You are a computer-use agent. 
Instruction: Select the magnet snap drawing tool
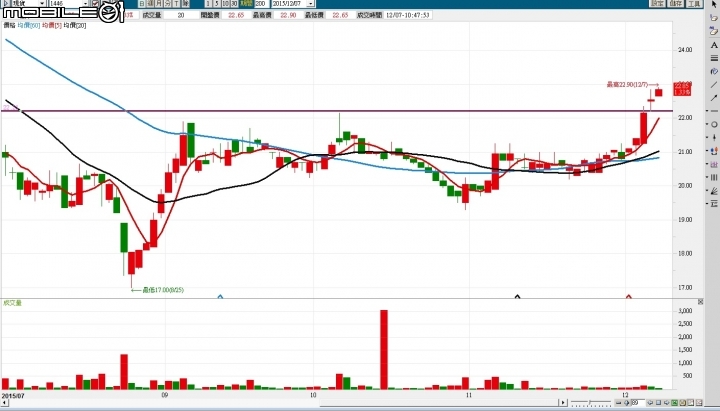point(714,151)
